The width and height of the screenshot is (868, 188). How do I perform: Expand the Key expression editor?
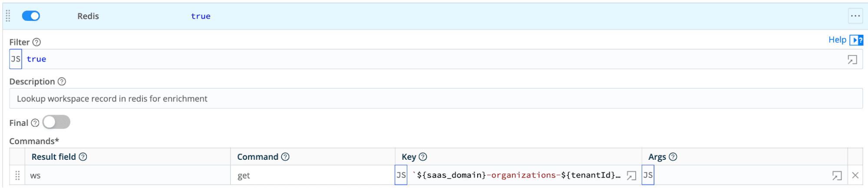[x=631, y=175]
